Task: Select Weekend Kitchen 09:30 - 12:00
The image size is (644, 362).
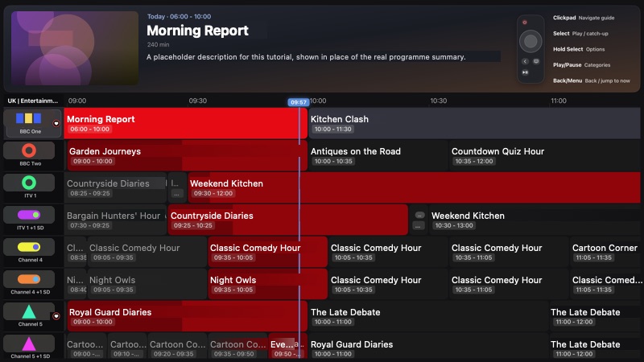Action: point(414,187)
